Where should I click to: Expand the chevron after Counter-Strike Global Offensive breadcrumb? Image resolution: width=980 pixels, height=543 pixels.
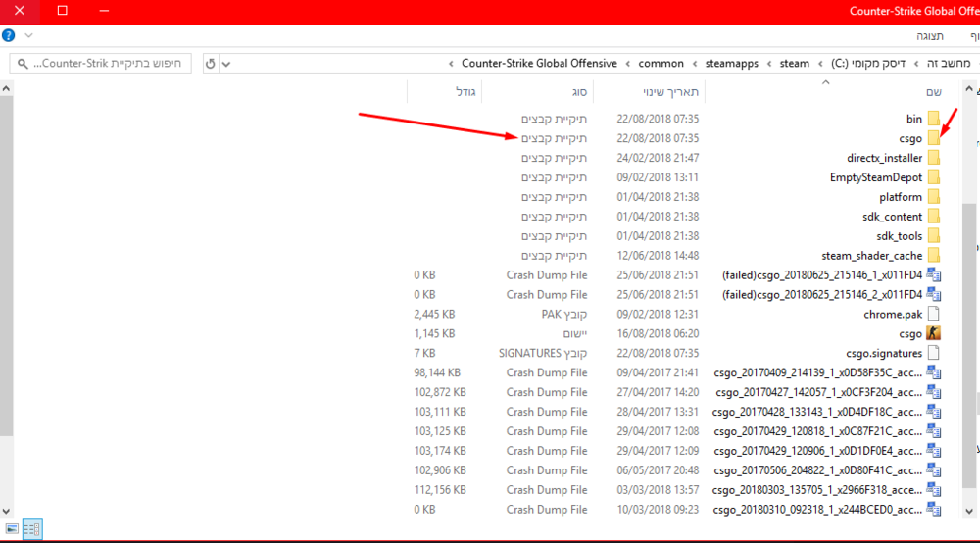point(450,64)
